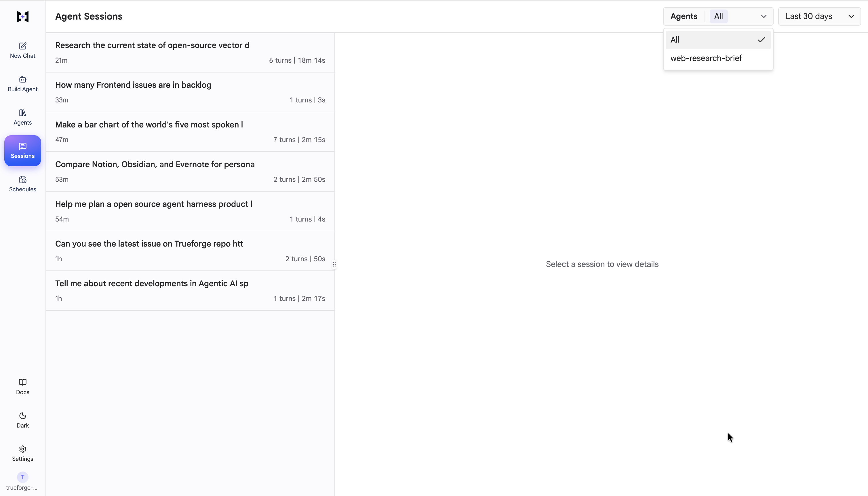Click the panel resize handle beside the list

[334, 264]
